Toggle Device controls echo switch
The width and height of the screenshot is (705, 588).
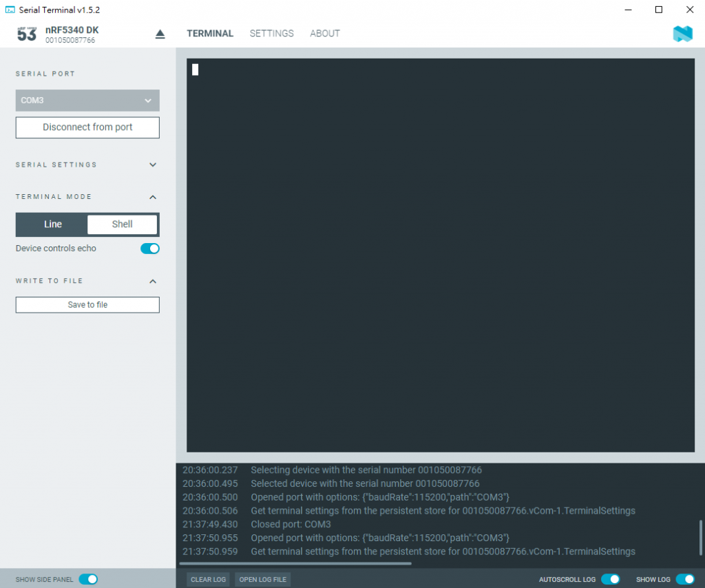(149, 249)
